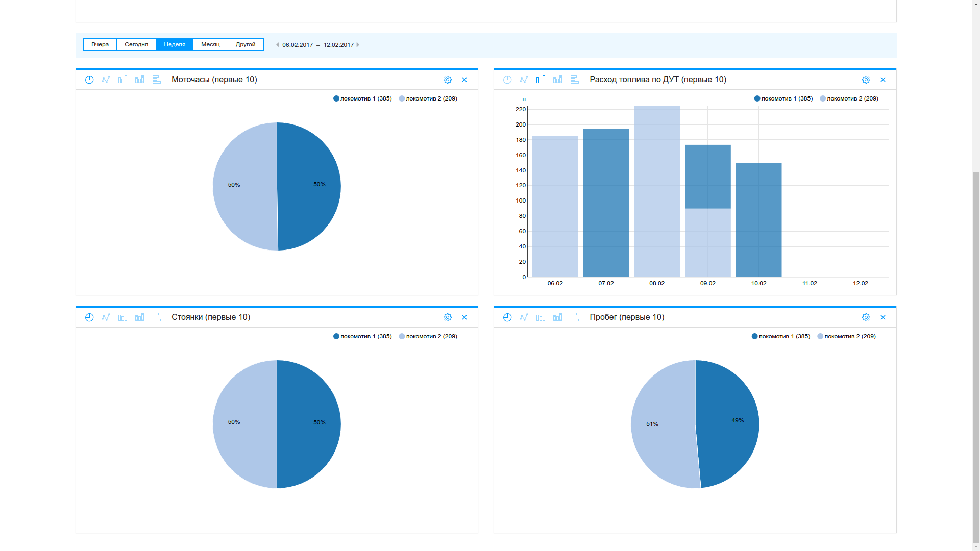Switch Пробег widget to stacked bar view
The width and height of the screenshot is (980, 551).
[x=558, y=317]
